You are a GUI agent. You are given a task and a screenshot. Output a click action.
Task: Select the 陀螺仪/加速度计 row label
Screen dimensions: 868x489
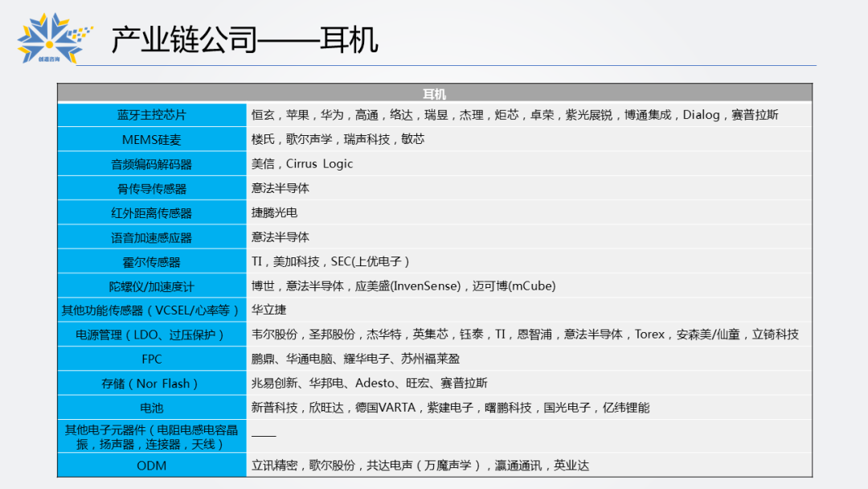coord(152,286)
